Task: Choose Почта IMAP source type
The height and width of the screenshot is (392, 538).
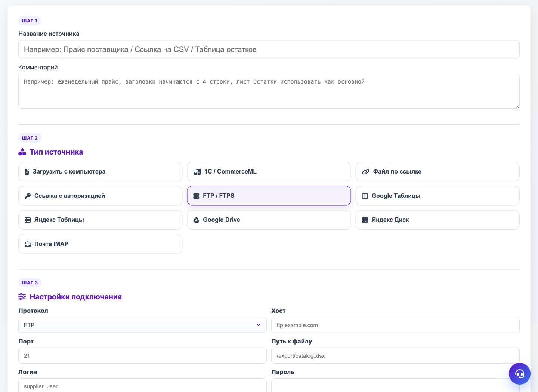Action: coord(100,244)
